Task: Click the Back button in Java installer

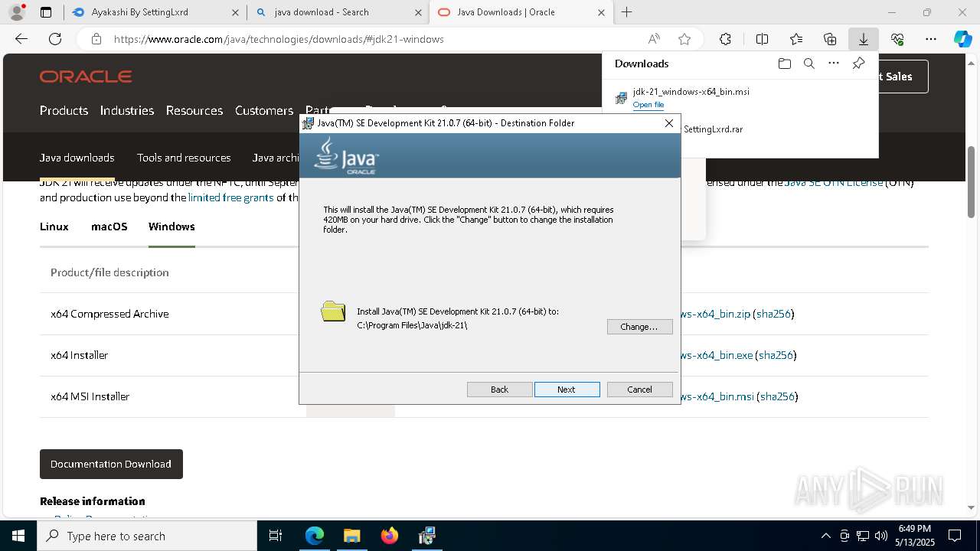Action: 499,390
